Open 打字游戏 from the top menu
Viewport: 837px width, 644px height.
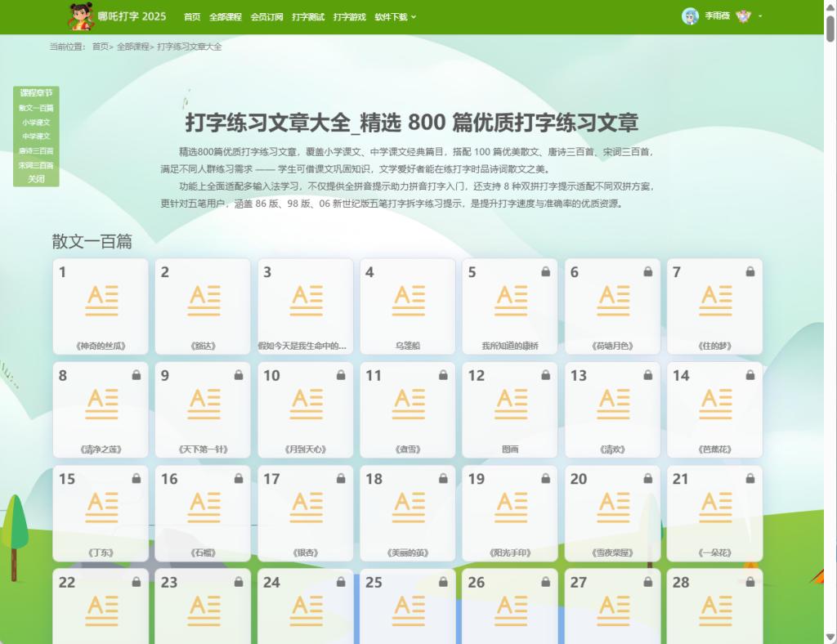coord(350,16)
